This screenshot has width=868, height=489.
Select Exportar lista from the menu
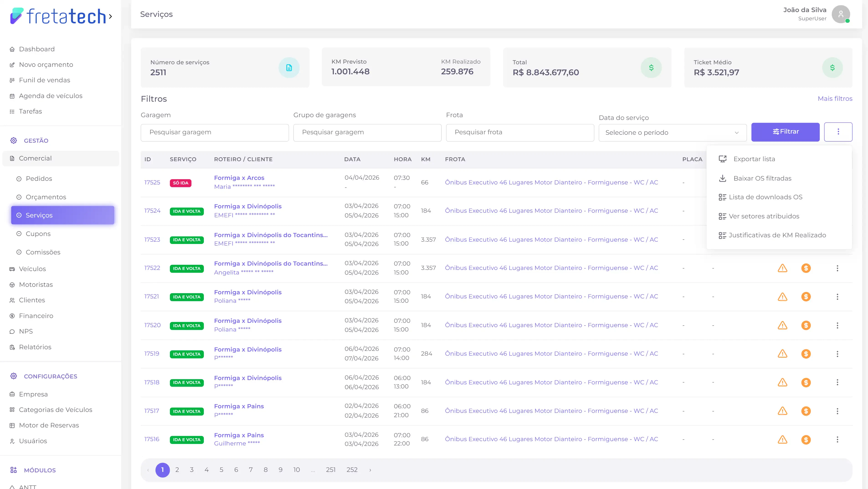(754, 159)
